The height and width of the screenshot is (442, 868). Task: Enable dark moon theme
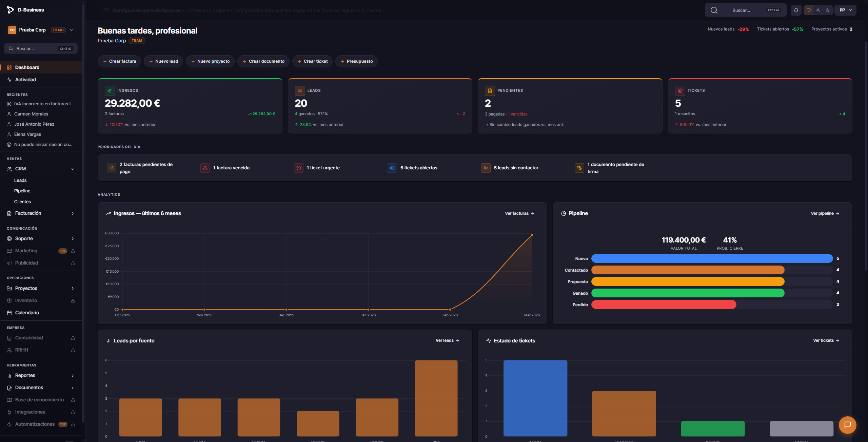(828, 10)
